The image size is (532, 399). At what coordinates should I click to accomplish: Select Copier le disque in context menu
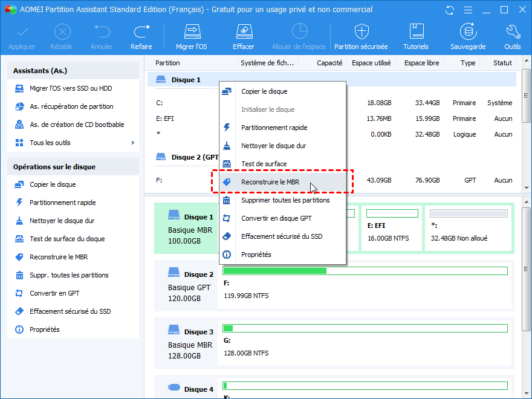[264, 91]
